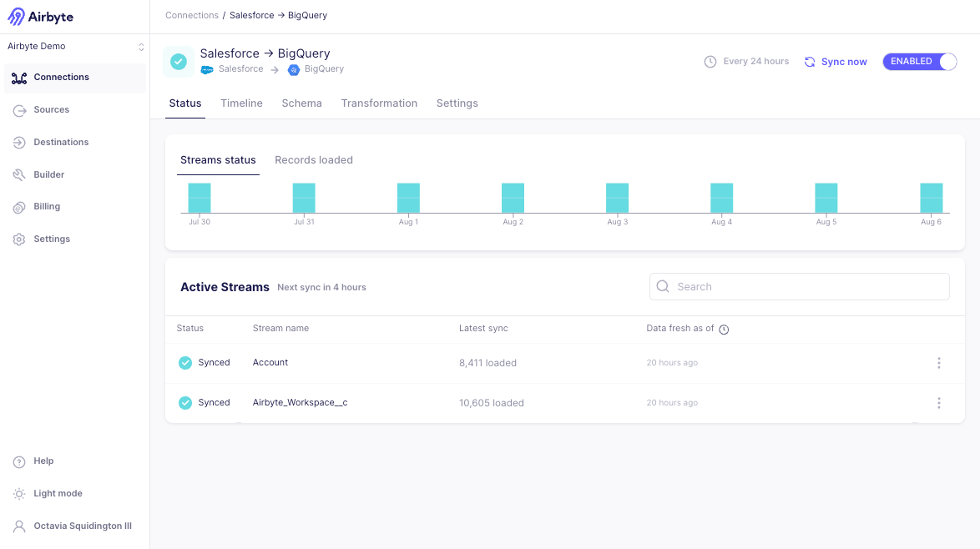Open Sources from the sidebar

point(51,110)
